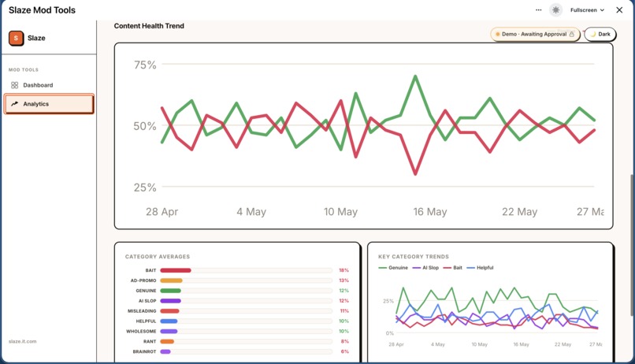Click the AD-PROMO yellow progress bar
Screen dimensions: 635x364
(171, 280)
